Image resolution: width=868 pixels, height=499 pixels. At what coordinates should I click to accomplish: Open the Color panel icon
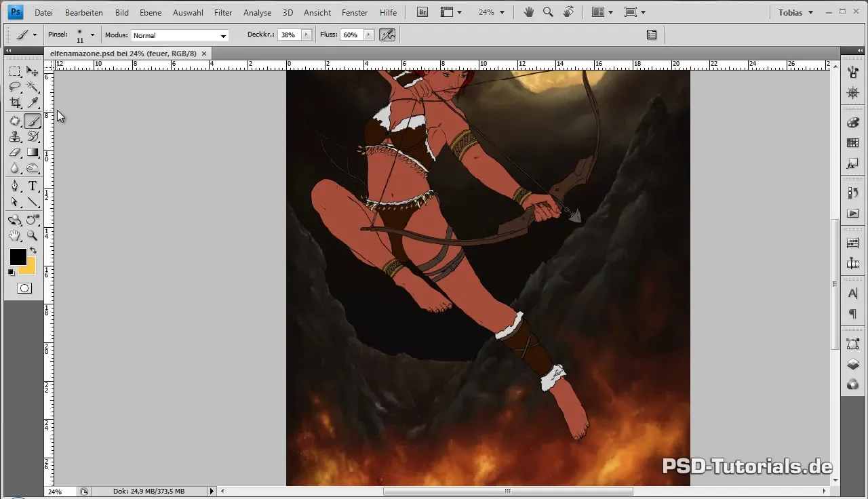[x=853, y=123]
